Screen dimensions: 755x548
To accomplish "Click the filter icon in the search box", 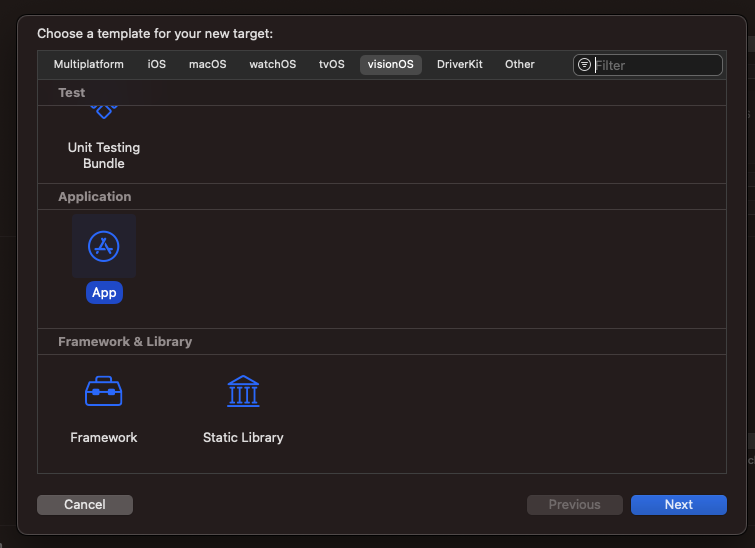I will pyautogui.click(x=585, y=65).
